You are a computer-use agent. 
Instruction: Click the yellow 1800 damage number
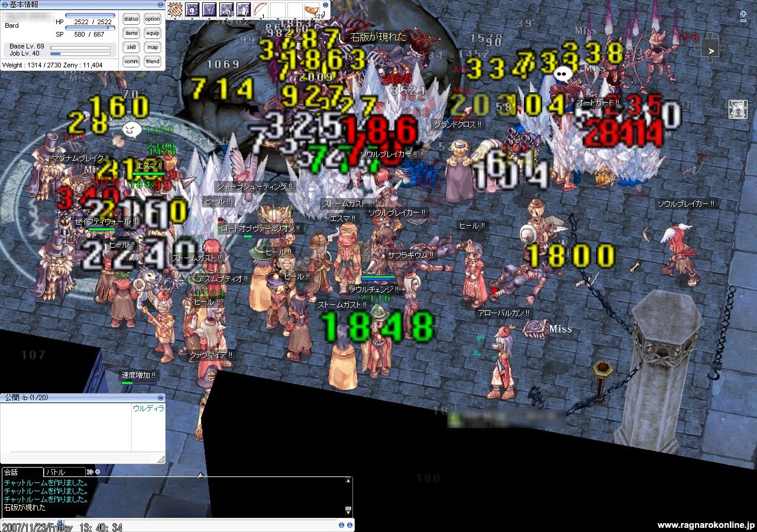pos(571,256)
